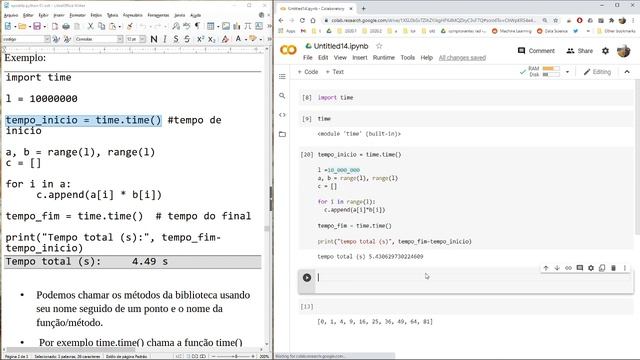640x360 pixels.
Task: Open the Insert menu in Colab
Action: tap(360, 58)
